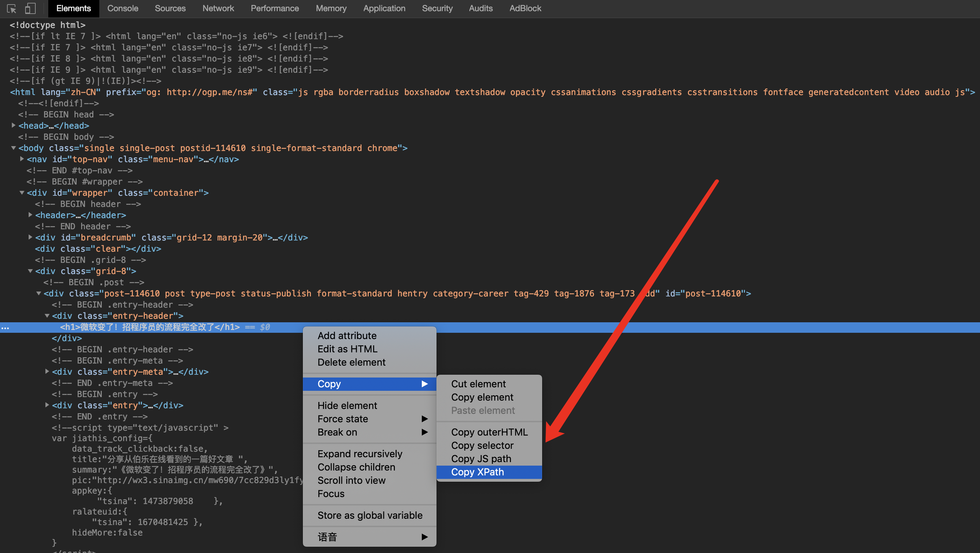980x553 pixels.
Task: Select the div class="clear" line
Action: 98,249
